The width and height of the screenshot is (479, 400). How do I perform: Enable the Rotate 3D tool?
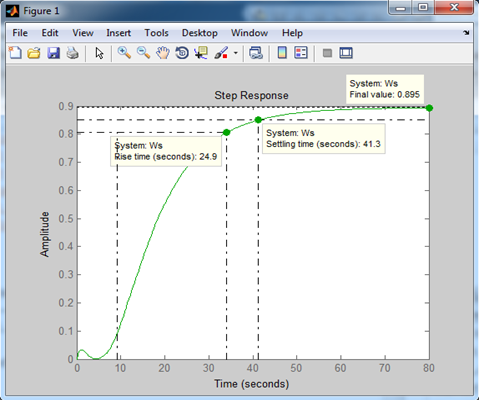182,53
